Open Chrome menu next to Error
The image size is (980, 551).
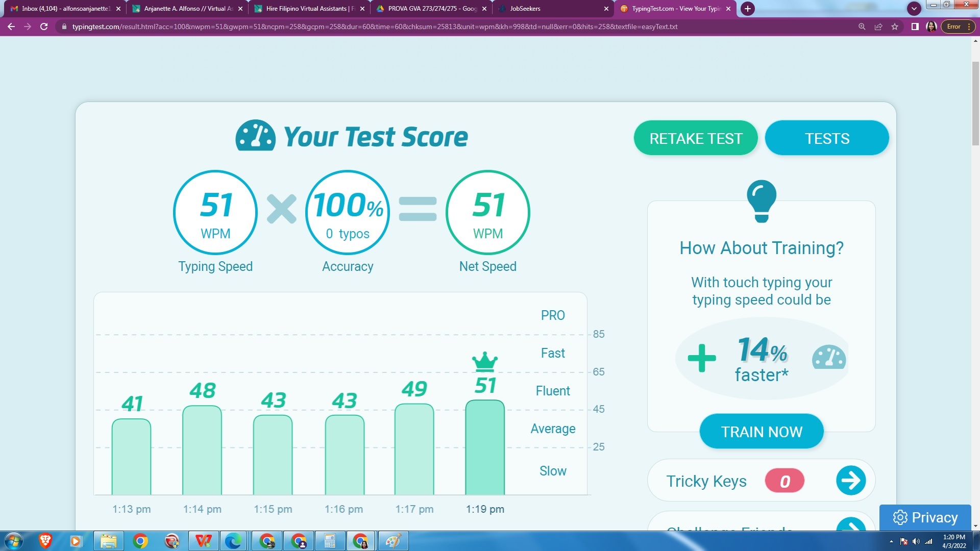[x=969, y=27]
